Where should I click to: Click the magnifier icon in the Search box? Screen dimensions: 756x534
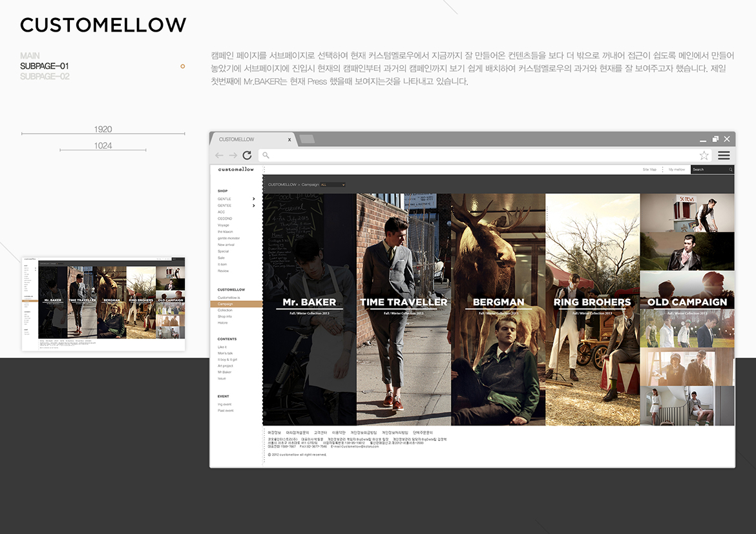pos(731,170)
